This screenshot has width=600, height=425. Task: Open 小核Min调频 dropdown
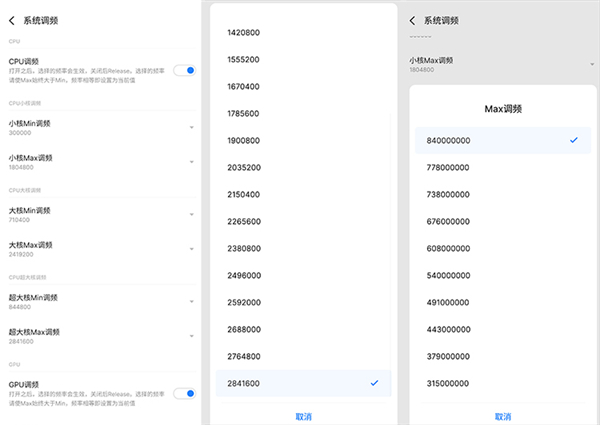(x=100, y=128)
